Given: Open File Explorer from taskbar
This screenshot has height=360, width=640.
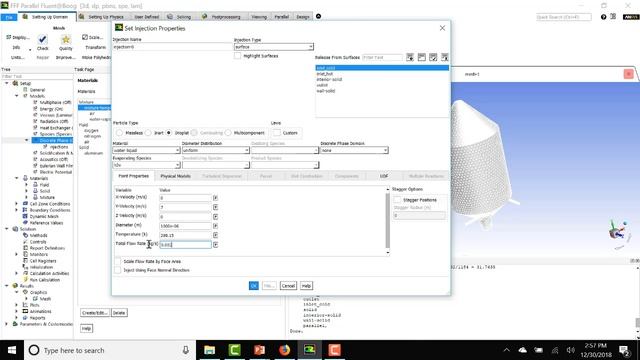Looking at the screenshot, I should [x=209, y=350].
